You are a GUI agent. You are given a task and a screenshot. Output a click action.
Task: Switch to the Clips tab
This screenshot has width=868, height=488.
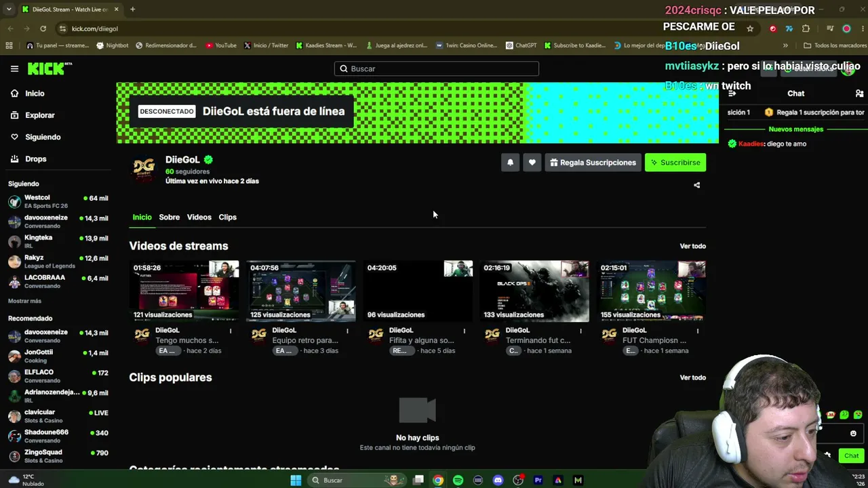(228, 217)
